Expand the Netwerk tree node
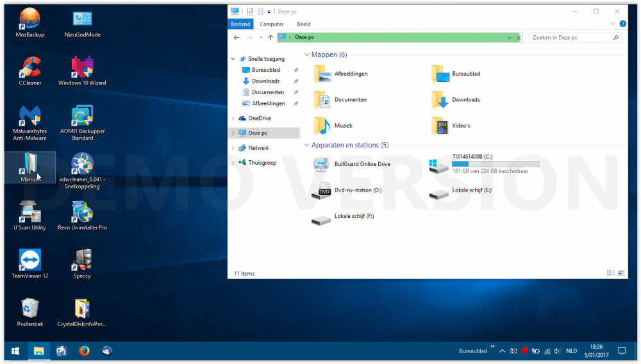Viewport: 641px width, 364px height. [x=233, y=148]
